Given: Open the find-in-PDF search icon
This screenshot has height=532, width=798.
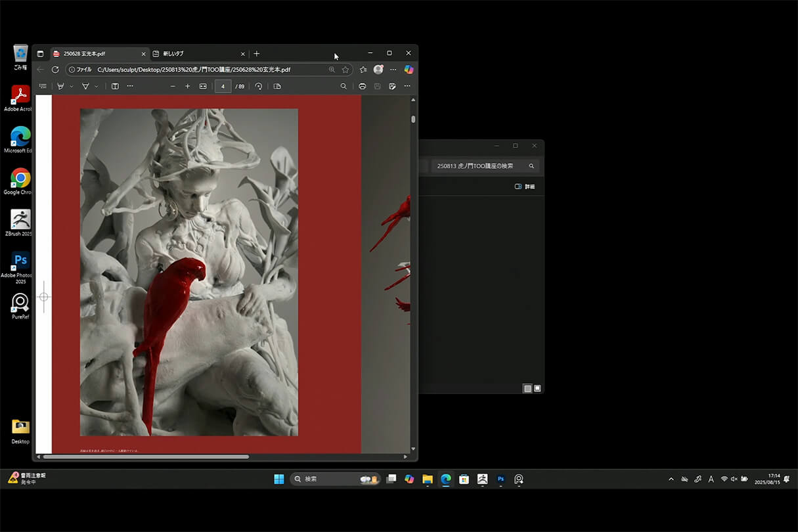Looking at the screenshot, I should (x=344, y=86).
